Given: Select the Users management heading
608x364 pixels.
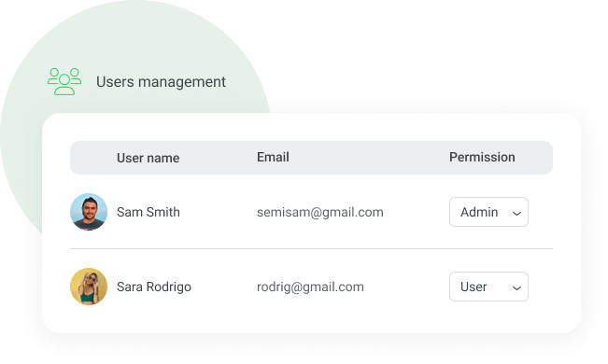Looking at the screenshot, I should point(161,82).
